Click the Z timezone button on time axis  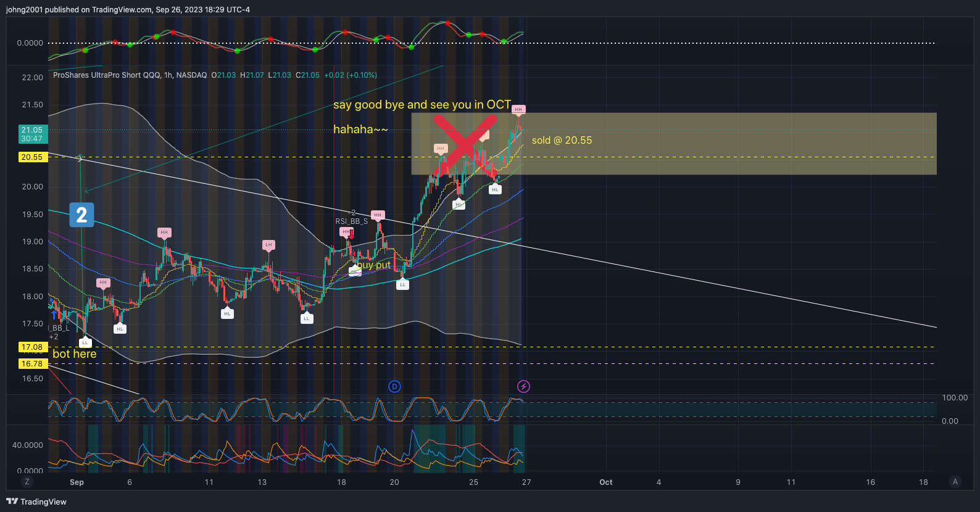pos(27,482)
